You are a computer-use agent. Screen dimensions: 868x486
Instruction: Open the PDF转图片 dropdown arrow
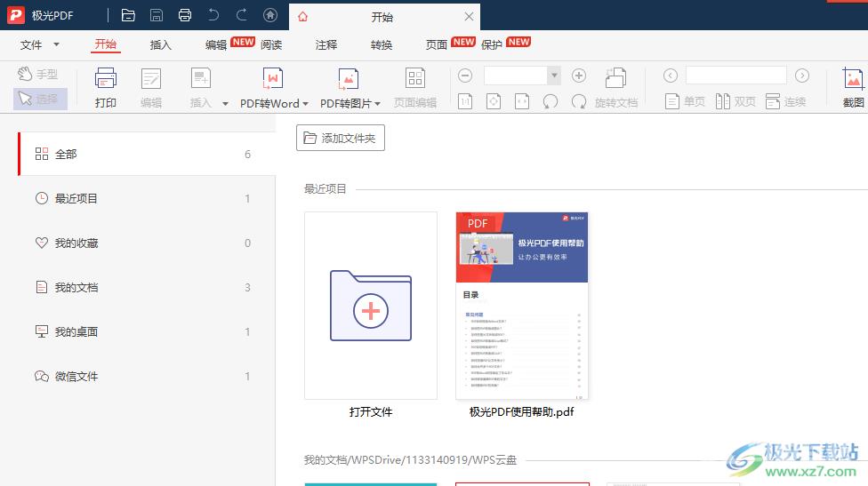[378, 103]
